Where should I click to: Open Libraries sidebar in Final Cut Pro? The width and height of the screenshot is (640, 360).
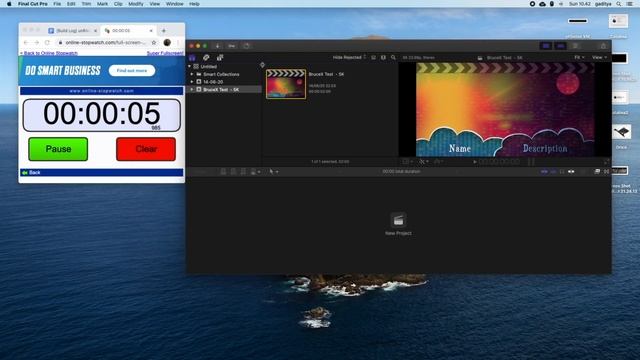(x=192, y=58)
